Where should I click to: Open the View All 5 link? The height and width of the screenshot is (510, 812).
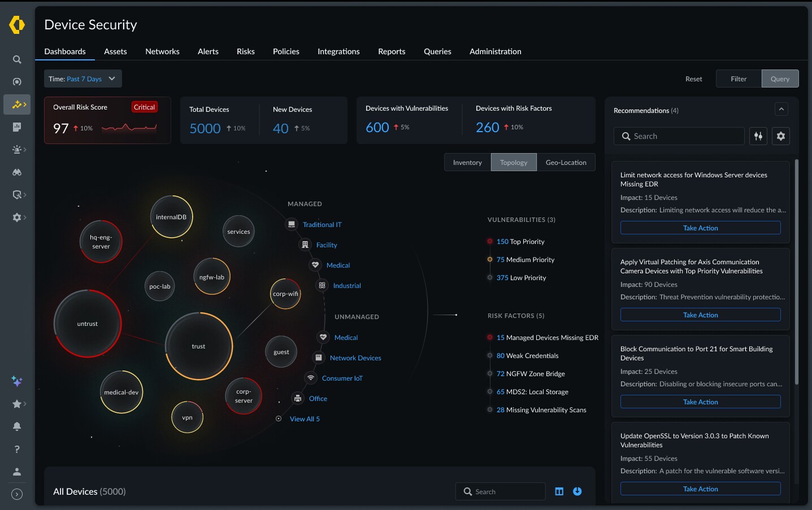point(305,419)
